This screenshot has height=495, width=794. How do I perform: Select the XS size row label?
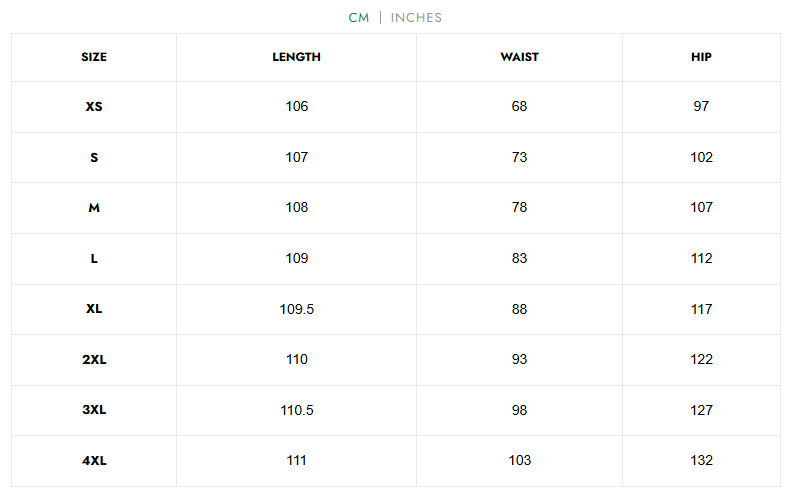click(x=94, y=107)
